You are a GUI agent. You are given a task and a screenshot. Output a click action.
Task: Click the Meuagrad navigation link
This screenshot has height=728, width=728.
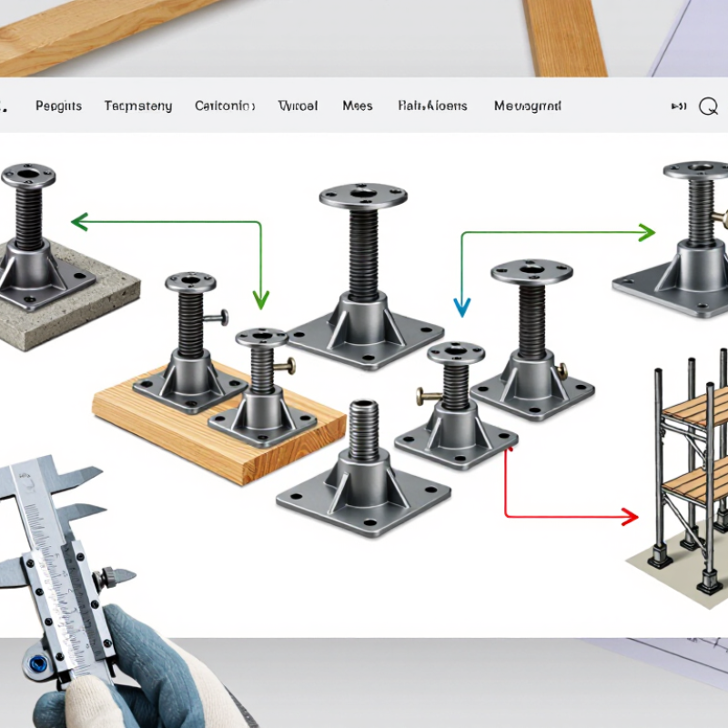528,106
